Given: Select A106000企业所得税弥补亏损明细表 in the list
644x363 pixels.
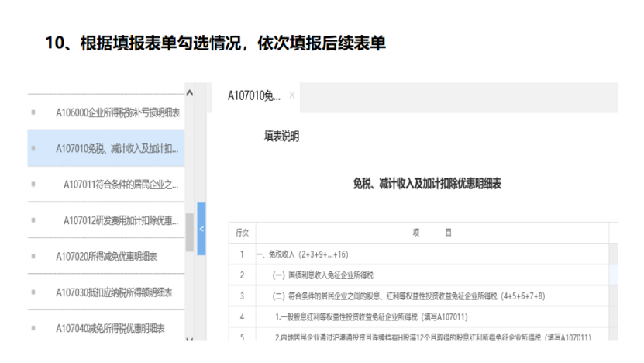Looking at the screenshot, I should click(118, 112).
